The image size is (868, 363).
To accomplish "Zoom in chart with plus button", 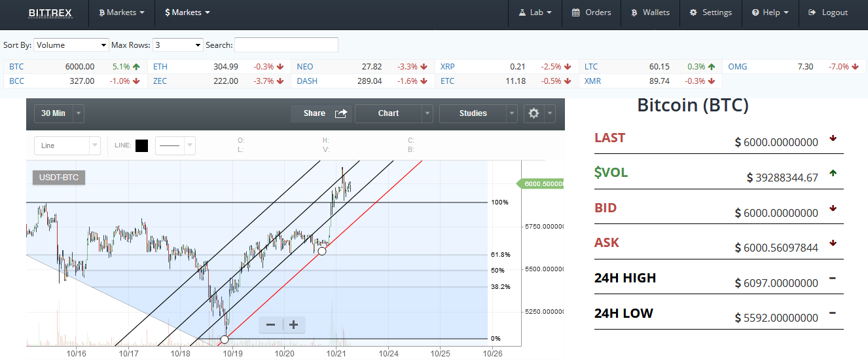I will coord(294,325).
